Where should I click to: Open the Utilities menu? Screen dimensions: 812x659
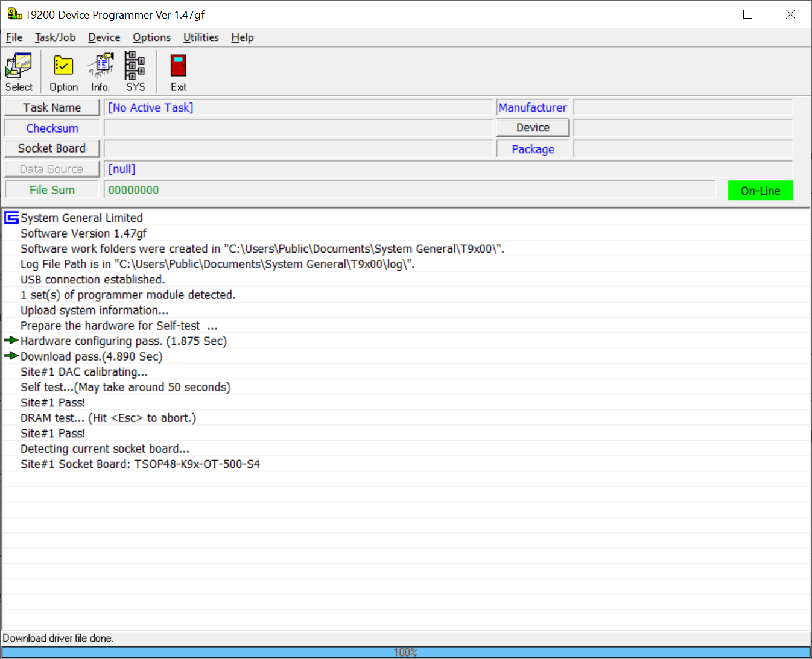tap(201, 37)
